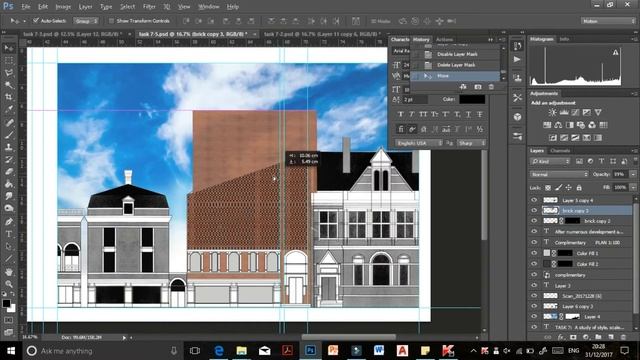This screenshot has width=640, height=360.
Task: Open the Opacity slider dropdown arrow
Action: (633, 174)
